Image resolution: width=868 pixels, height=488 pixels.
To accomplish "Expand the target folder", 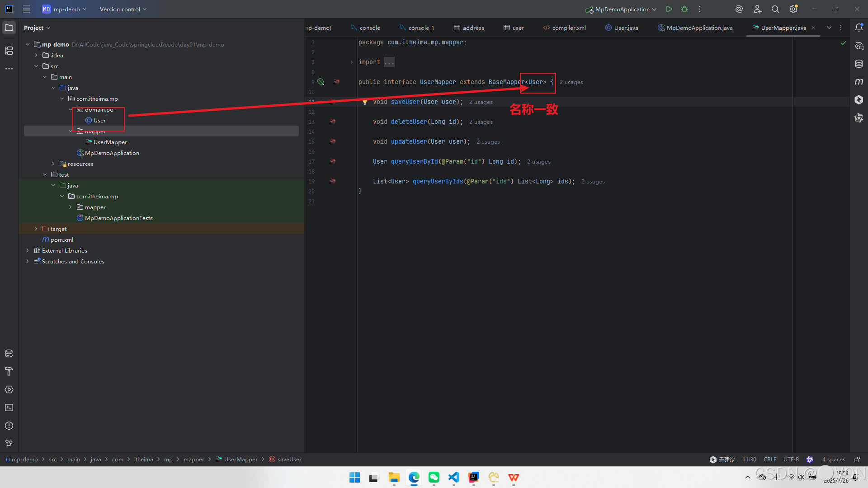I will click(x=36, y=229).
